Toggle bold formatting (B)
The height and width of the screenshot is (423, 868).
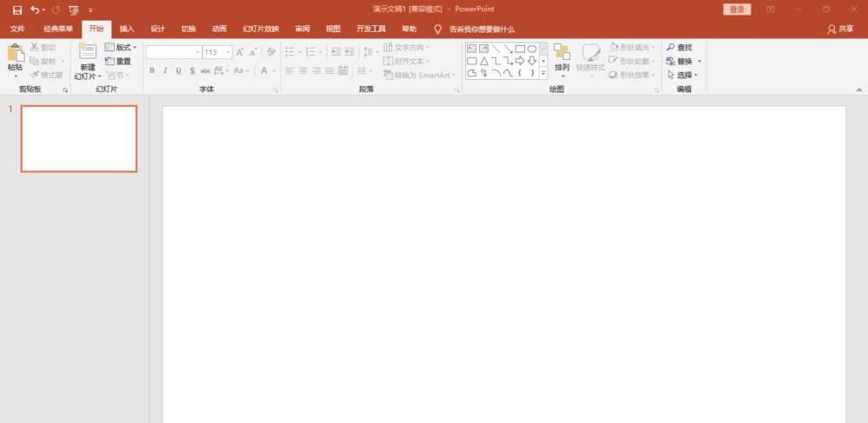click(152, 71)
